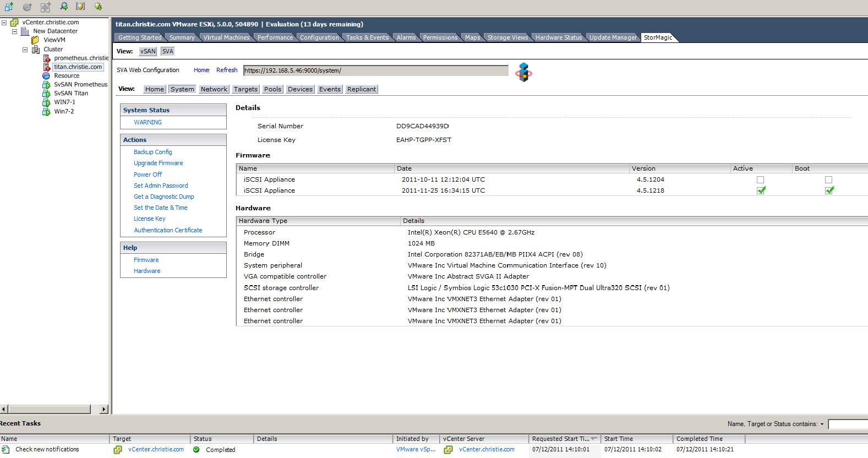
Task: Click the Power Off action link
Action: pyautogui.click(x=148, y=175)
